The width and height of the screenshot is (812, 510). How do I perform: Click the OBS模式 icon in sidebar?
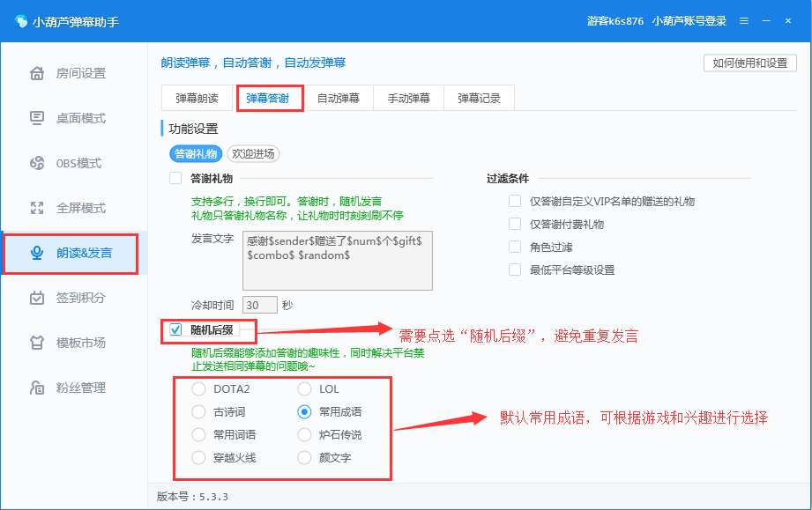[x=37, y=163]
